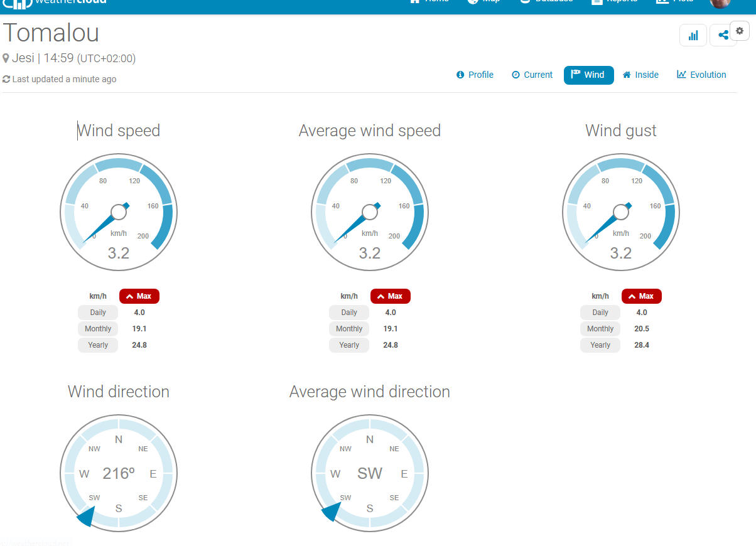Toggle the Max button under Average wind speed
The width and height of the screenshot is (756, 546).
(x=391, y=296)
